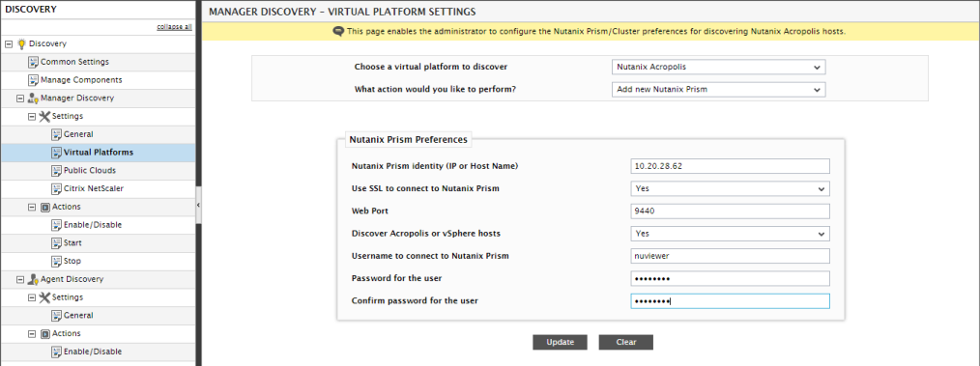Image resolution: width=980 pixels, height=366 pixels.
Task: Click the Stop page icon
Action: 56,261
